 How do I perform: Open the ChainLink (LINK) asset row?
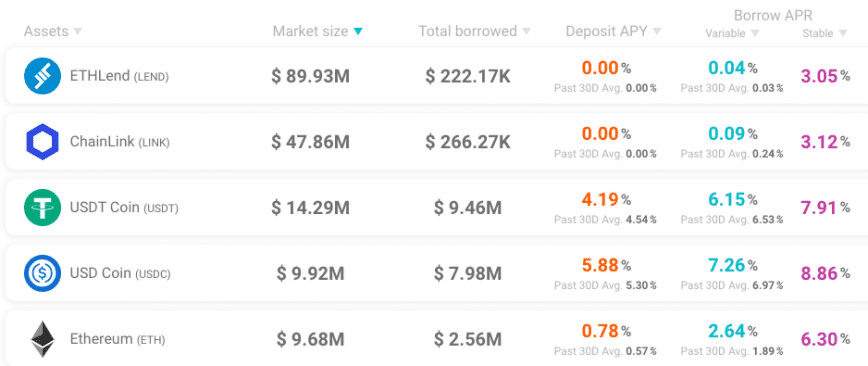coord(437,142)
